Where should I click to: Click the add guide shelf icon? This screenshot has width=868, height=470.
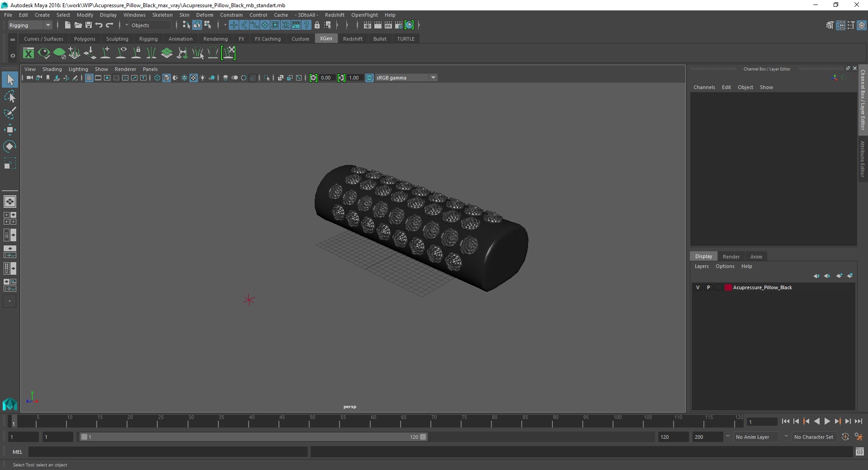pyautogui.click(x=105, y=53)
